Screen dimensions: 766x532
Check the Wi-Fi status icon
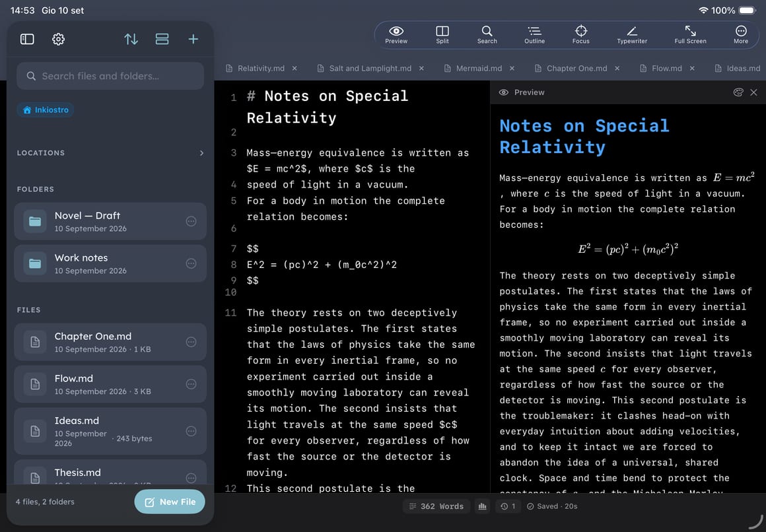point(703,11)
